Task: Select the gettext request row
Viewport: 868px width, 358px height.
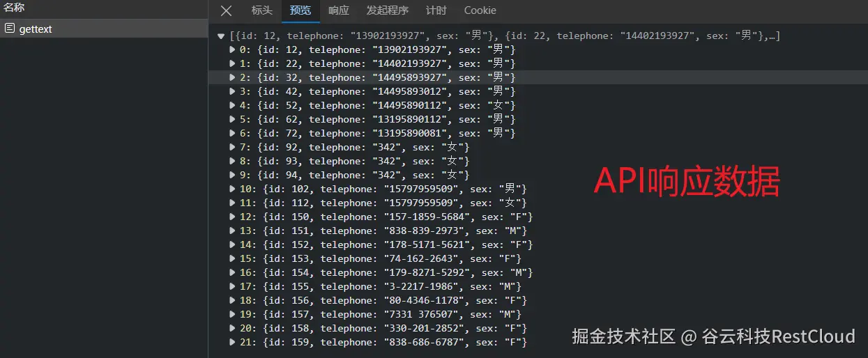Action: pyautogui.click(x=104, y=29)
